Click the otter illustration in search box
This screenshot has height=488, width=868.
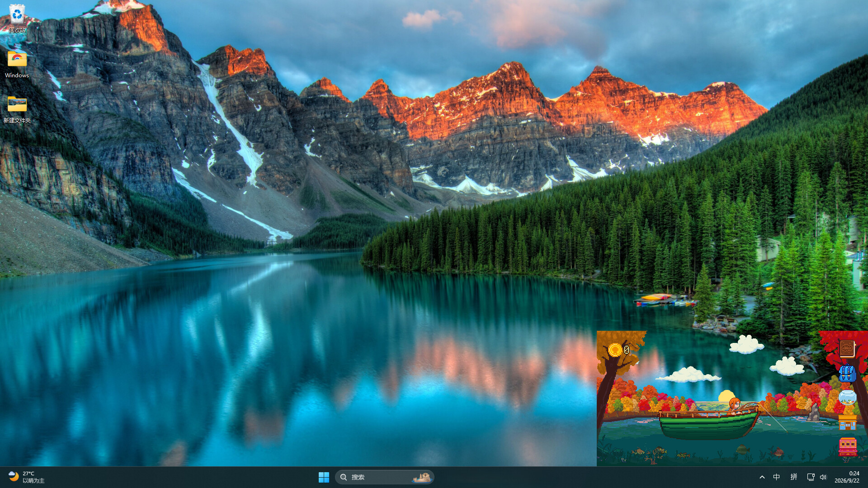421,477
